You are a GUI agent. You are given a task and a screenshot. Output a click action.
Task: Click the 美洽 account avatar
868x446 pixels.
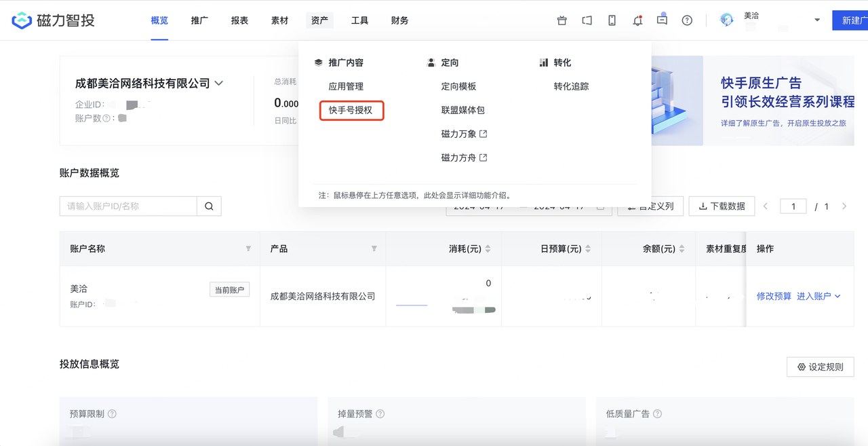tap(727, 20)
